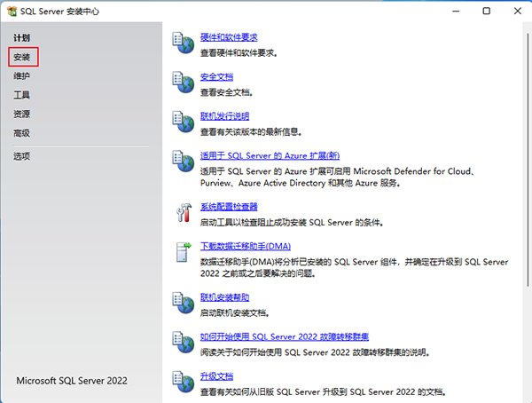Click the globe icon beside 联机发行说明
This screenshot has height=403, width=532.
click(x=184, y=122)
